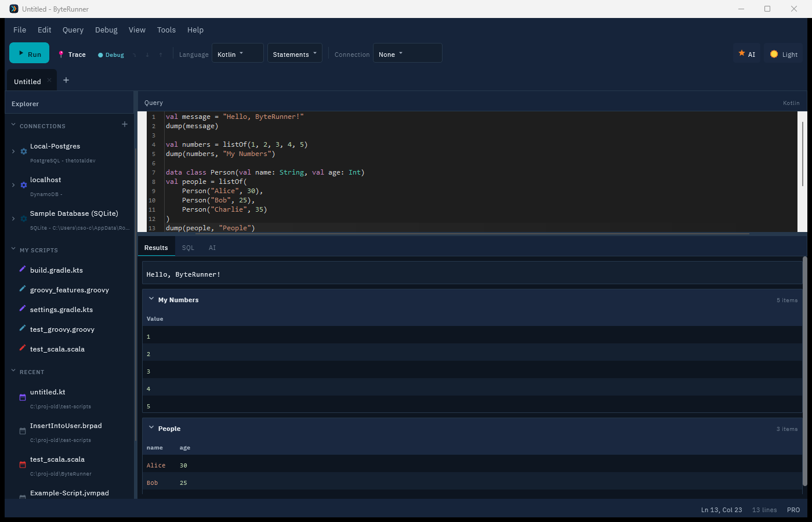Image resolution: width=812 pixels, height=522 pixels.
Task: Expand the Sample Database (SQLite) connection
Action: (13, 219)
